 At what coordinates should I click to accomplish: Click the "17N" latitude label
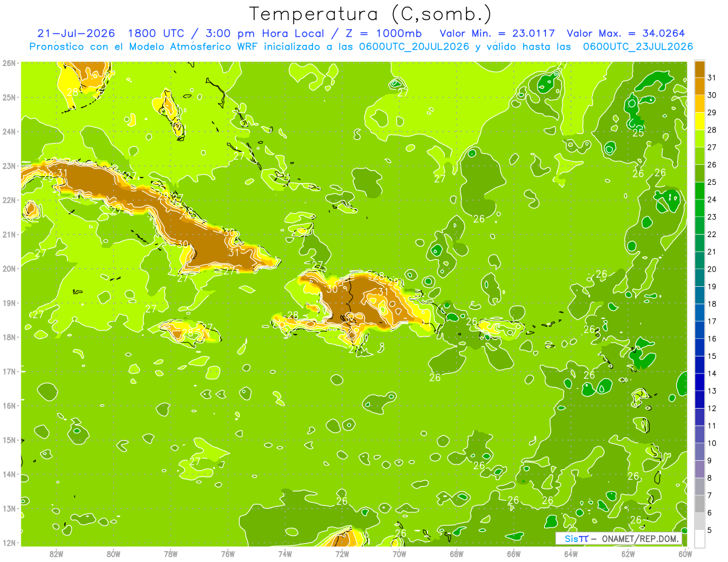pos(9,371)
